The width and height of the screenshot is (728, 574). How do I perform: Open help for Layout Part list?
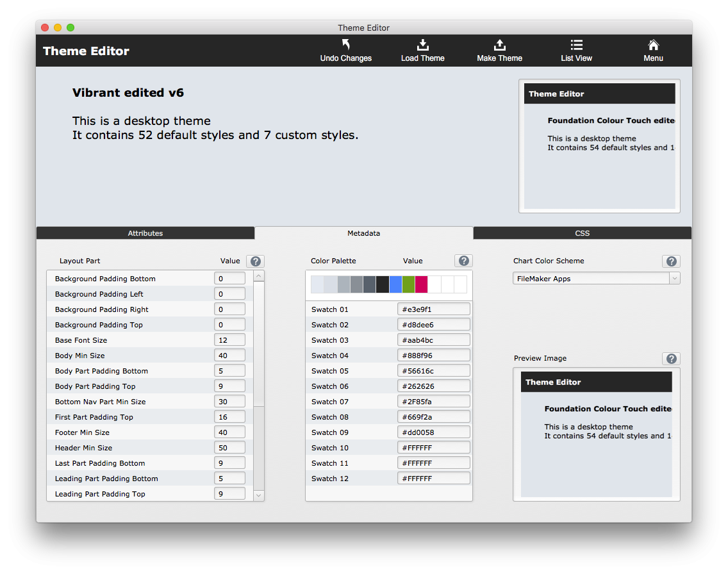(255, 261)
